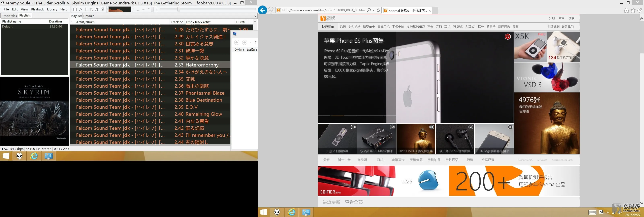The height and width of the screenshot is (217, 644).
Task: Select track 2.40 Remaining Glow
Action: coord(150,114)
